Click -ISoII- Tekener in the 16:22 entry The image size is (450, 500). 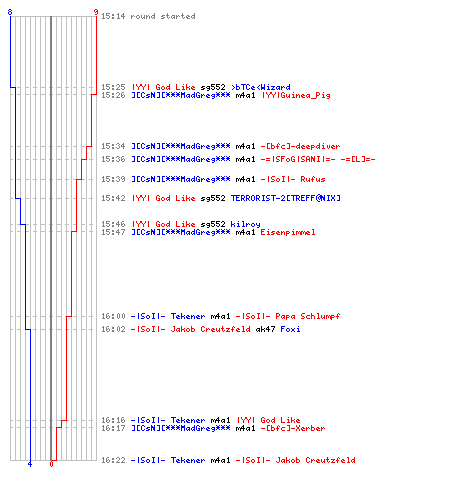[x=168, y=460]
